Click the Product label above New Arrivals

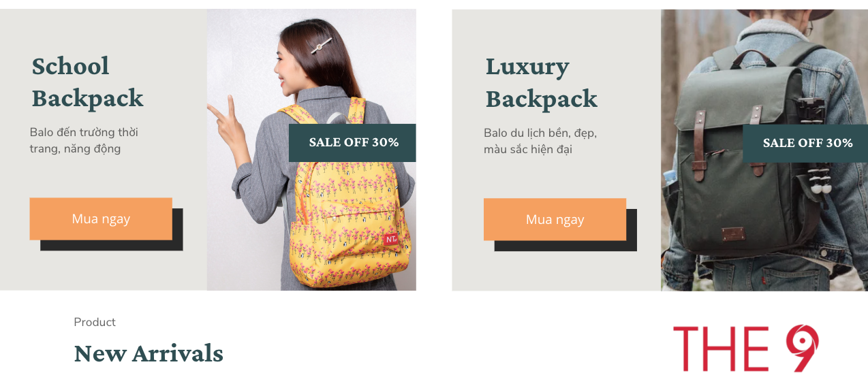coord(95,322)
